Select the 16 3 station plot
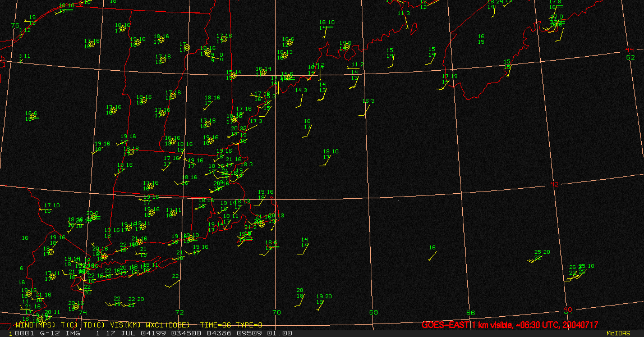This screenshot has height=337, width=644. (369, 101)
